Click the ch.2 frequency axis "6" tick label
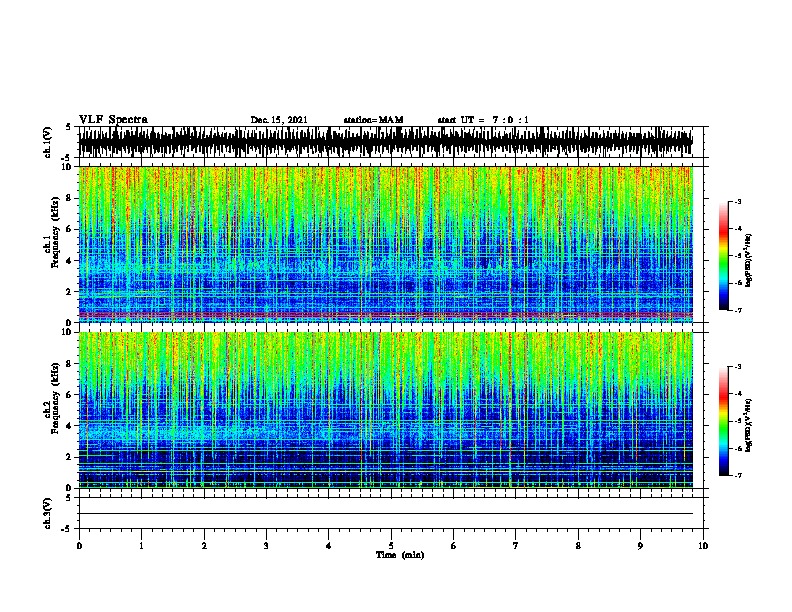792x612 pixels. (69, 394)
